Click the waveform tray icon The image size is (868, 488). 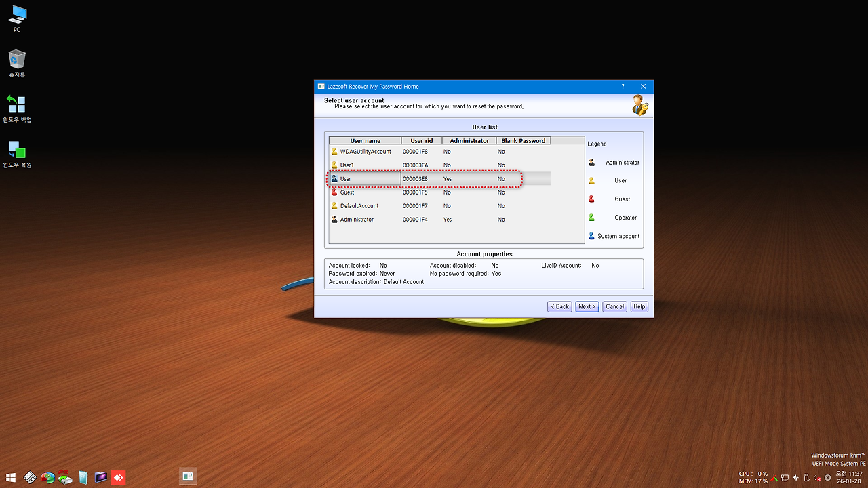click(795, 479)
